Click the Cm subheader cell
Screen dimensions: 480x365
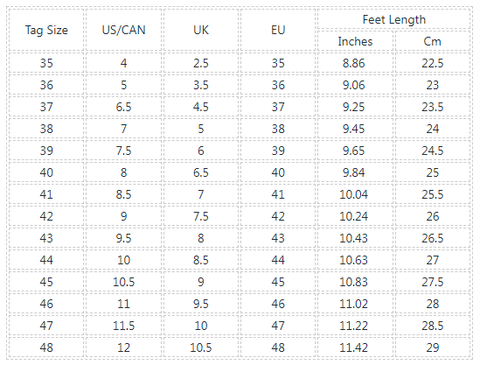pyautogui.click(x=433, y=41)
